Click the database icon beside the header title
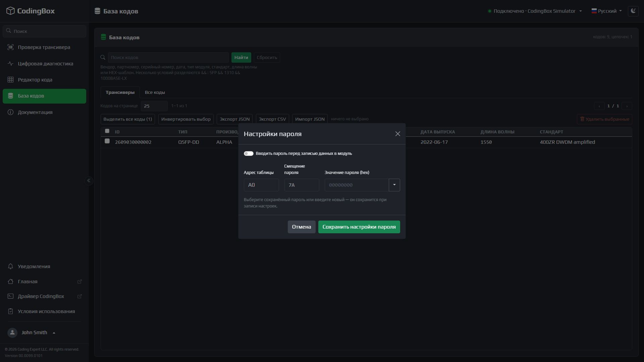Viewport: 644px width, 362px height. [97, 11]
